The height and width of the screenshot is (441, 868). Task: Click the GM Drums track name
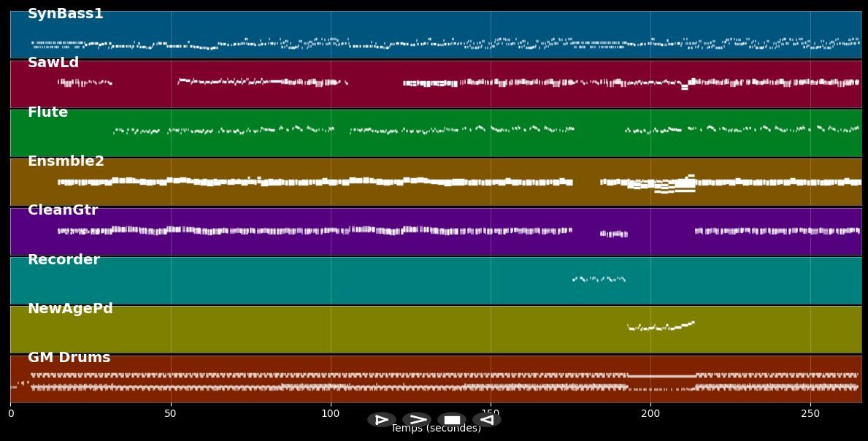coord(69,358)
